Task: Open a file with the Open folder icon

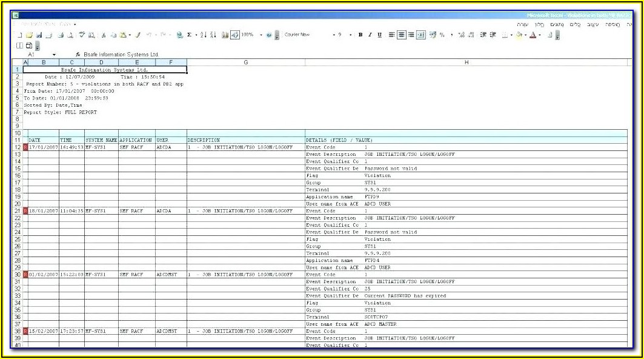Action: pos(29,35)
